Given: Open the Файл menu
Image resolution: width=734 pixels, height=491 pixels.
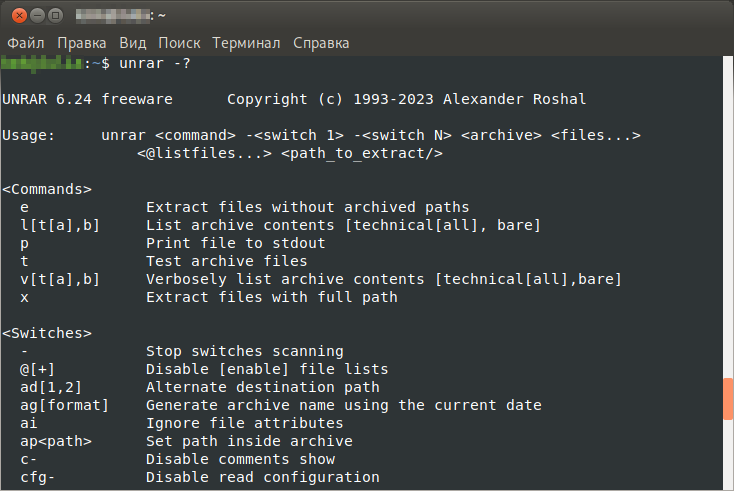Looking at the screenshot, I should pyautogui.click(x=26, y=43).
